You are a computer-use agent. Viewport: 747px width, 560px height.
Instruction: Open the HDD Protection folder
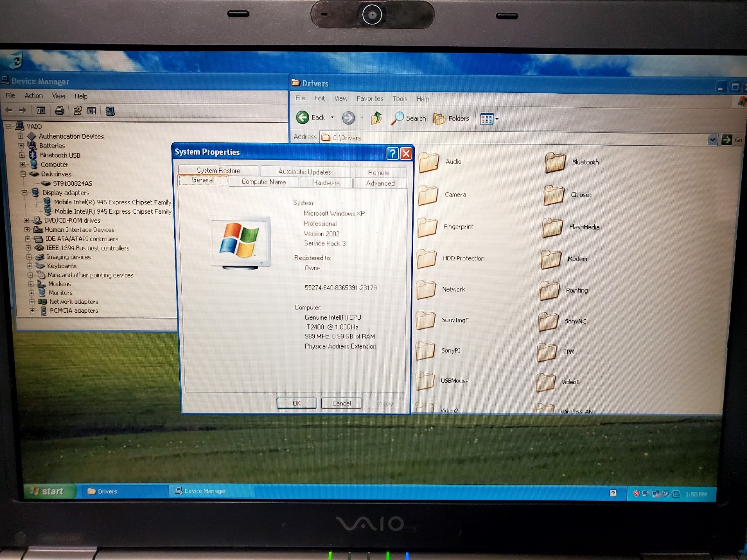coord(451,259)
